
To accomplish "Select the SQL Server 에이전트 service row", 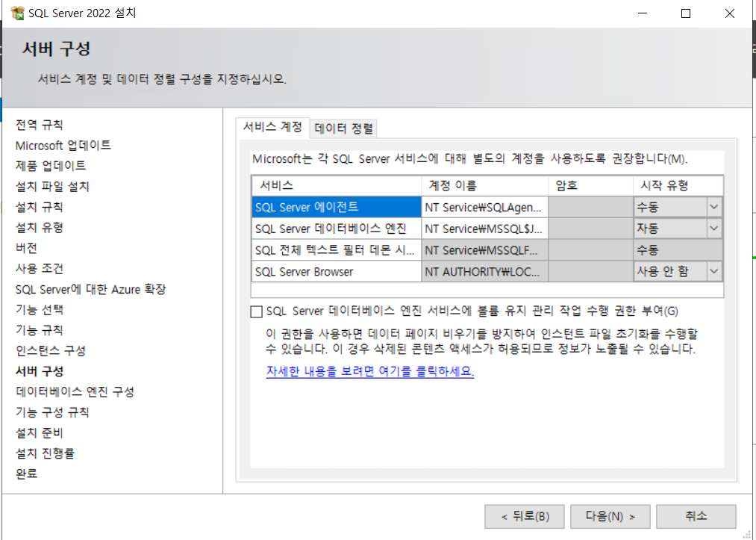I will click(337, 207).
